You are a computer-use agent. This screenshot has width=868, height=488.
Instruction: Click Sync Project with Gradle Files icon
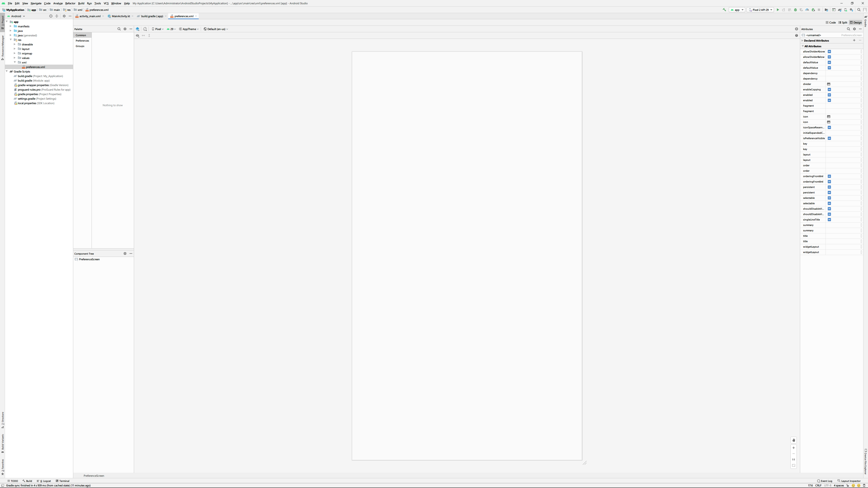pyautogui.click(x=840, y=10)
